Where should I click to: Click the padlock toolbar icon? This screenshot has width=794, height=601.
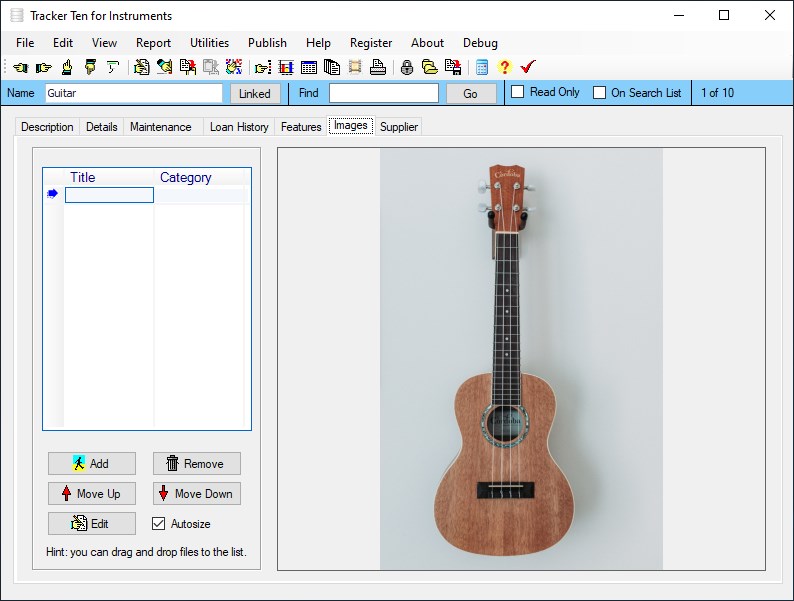407,67
